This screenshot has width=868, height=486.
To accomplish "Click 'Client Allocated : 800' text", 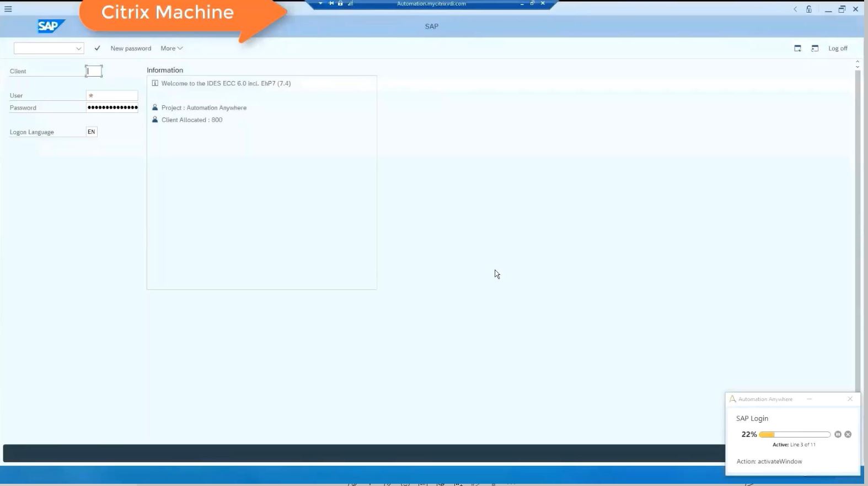I will (x=192, y=120).
